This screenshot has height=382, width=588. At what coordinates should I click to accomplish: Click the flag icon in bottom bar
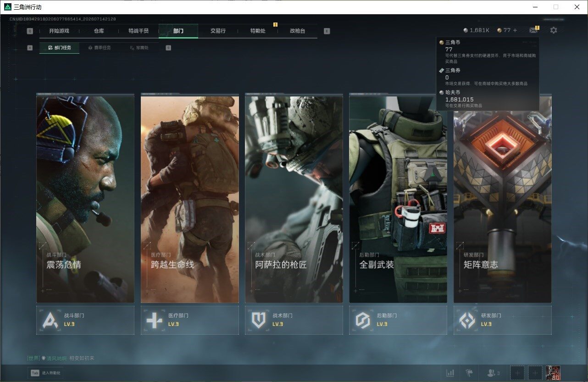coord(469,373)
